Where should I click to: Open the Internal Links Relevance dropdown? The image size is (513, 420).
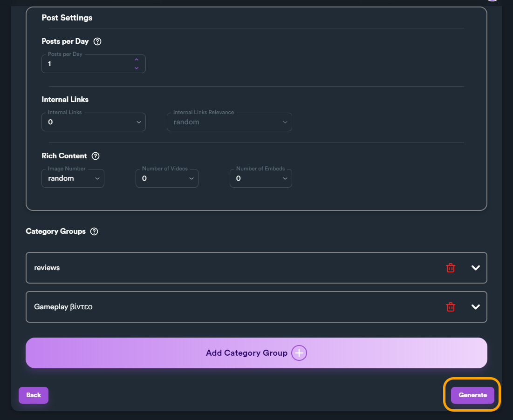[229, 122]
